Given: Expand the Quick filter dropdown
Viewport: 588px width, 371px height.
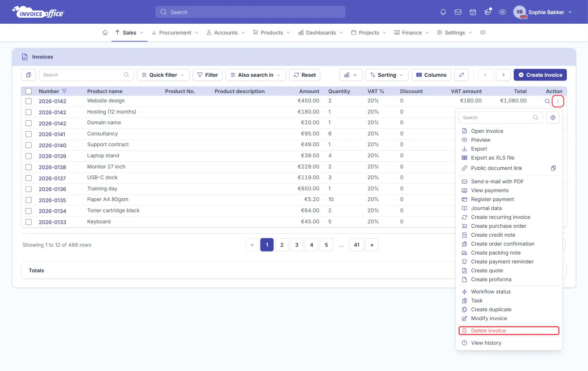Looking at the screenshot, I should click(163, 75).
